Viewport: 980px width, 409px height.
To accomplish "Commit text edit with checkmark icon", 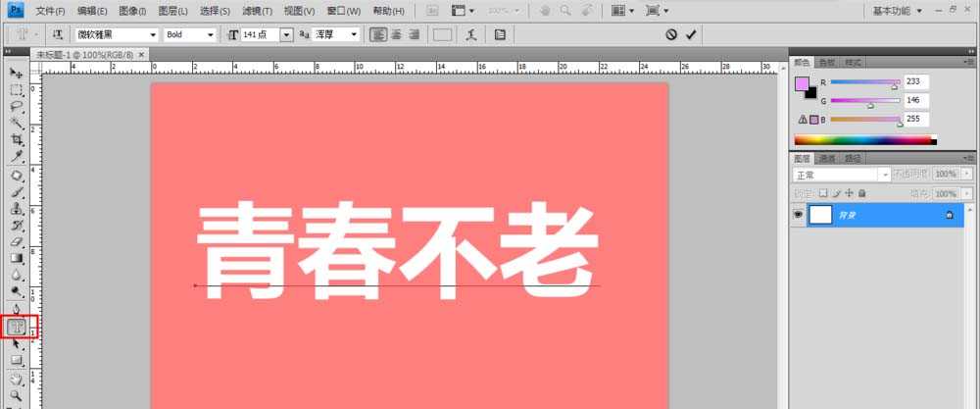I will pos(692,34).
